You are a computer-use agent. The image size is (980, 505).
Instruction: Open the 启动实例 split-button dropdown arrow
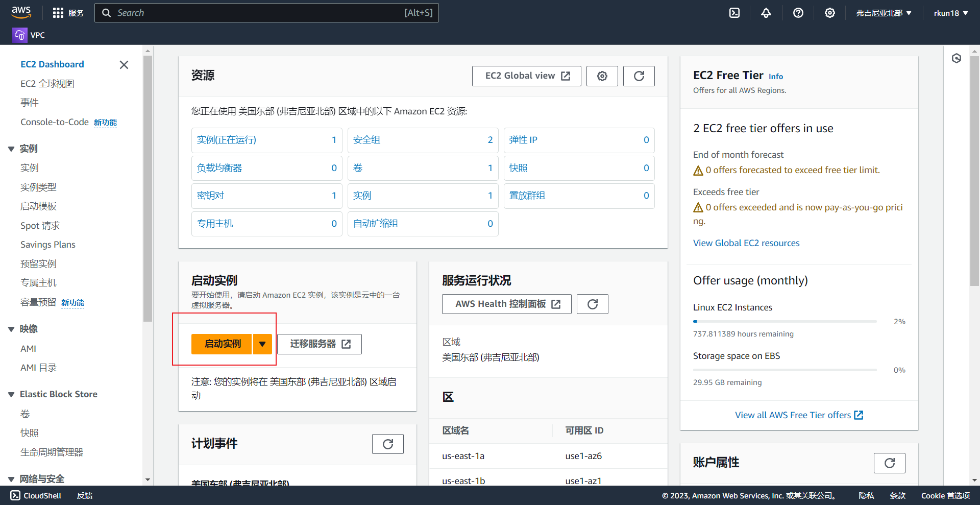click(x=262, y=344)
